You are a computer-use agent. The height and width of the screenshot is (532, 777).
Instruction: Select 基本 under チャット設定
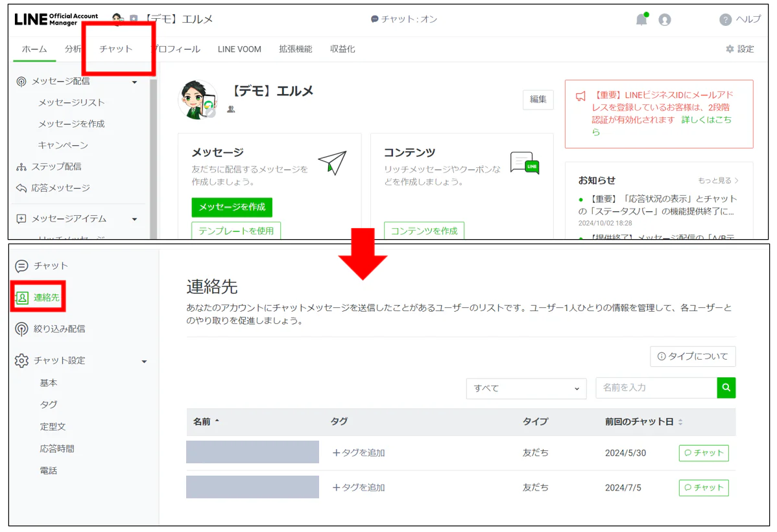click(x=49, y=383)
